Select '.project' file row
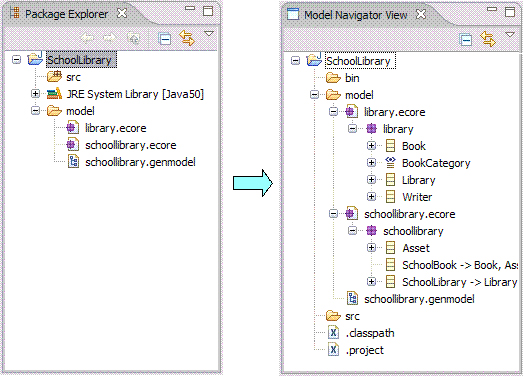This screenshot has height=376, width=523. click(365, 350)
